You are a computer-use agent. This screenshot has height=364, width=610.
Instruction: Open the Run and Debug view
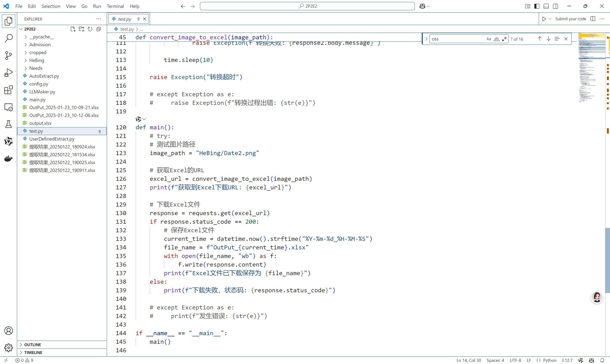tap(8, 73)
